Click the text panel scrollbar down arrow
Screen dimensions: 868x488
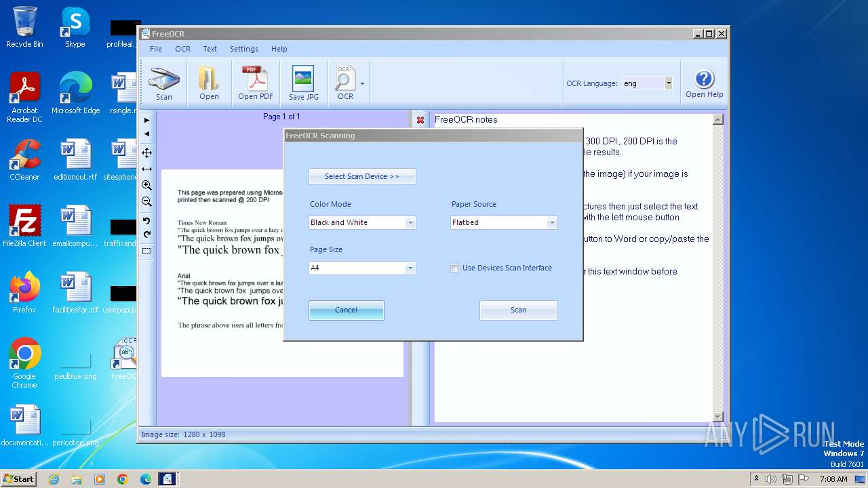pyautogui.click(x=718, y=416)
